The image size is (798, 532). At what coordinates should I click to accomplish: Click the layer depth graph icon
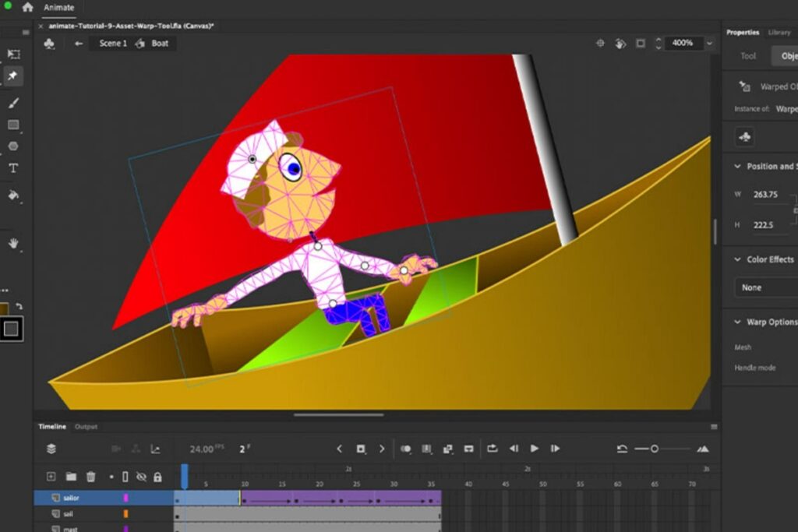[x=155, y=449]
